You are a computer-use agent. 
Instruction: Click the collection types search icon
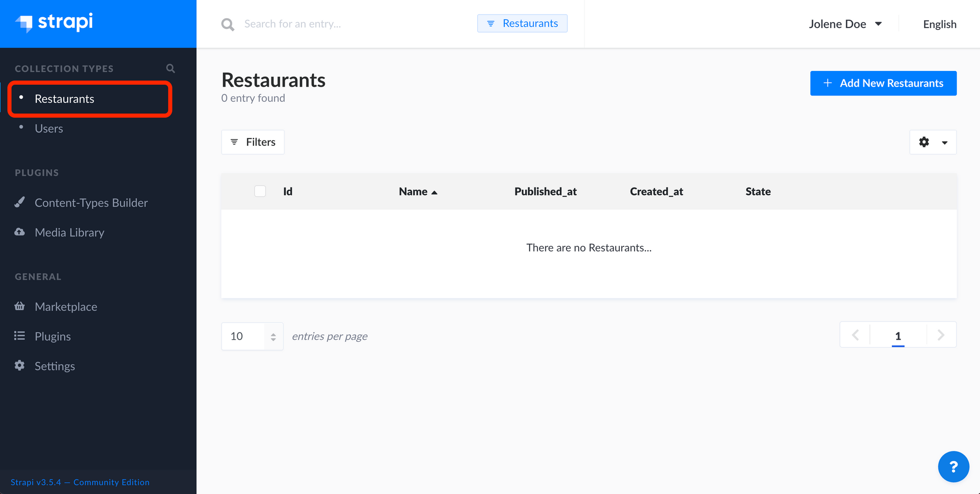coord(171,69)
